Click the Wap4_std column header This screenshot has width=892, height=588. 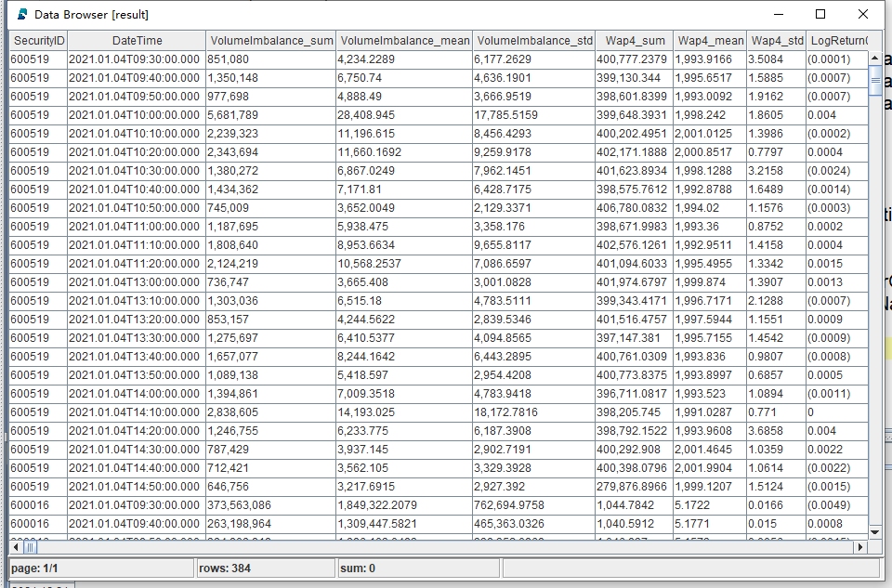[x=777, y=41]
